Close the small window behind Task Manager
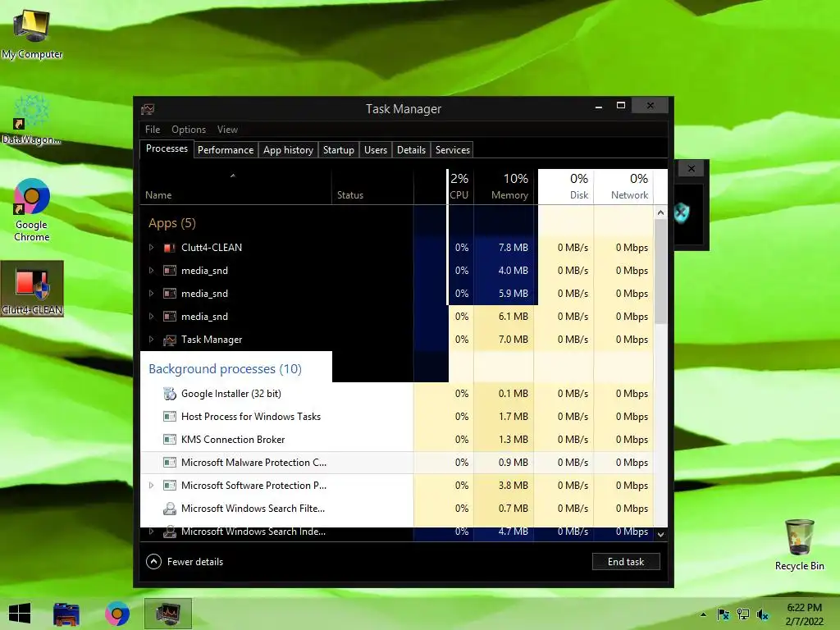Screen dimensions: 840x630 [x=691, y=169]
